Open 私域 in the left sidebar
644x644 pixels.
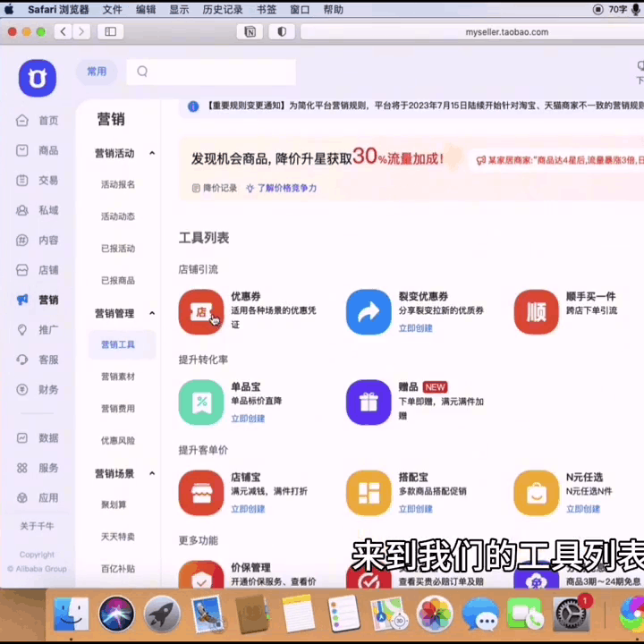click(38, 210)
